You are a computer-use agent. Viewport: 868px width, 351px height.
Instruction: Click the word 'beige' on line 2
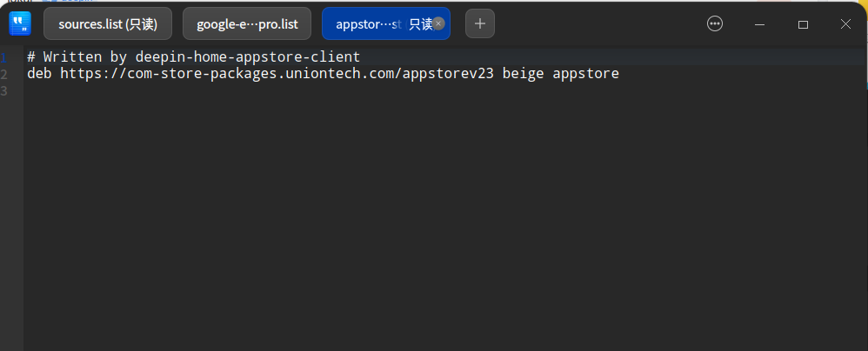[523, 74]
